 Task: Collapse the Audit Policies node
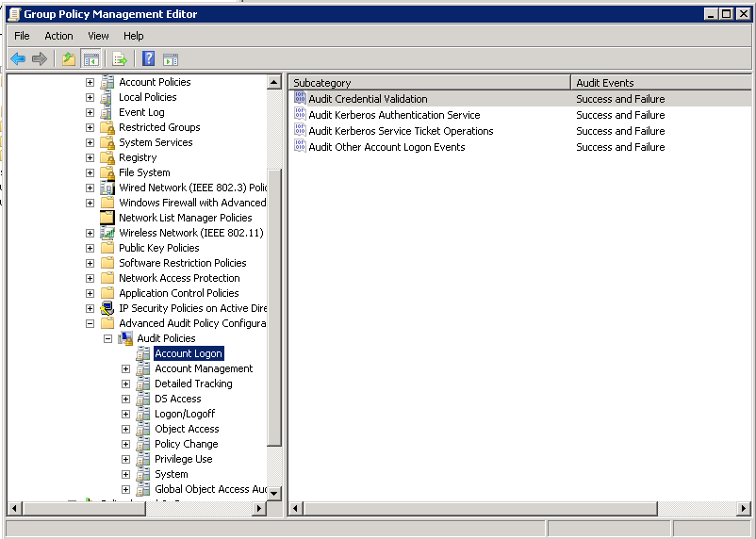click(108, 339)
